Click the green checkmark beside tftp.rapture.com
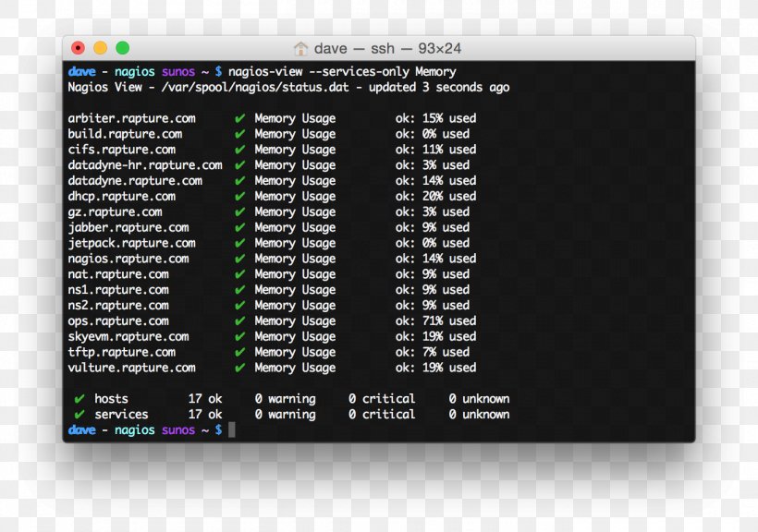 coord(239,352)
